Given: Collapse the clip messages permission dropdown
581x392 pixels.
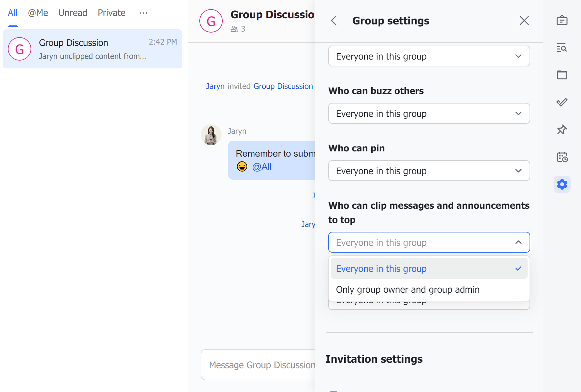Looking at the screenshot, I should click(518, 242).
